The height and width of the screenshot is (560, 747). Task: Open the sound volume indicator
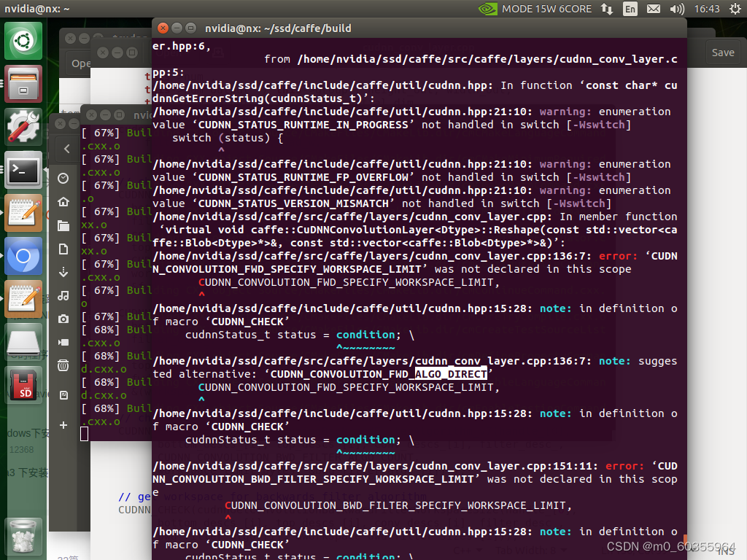coord(677,9)
